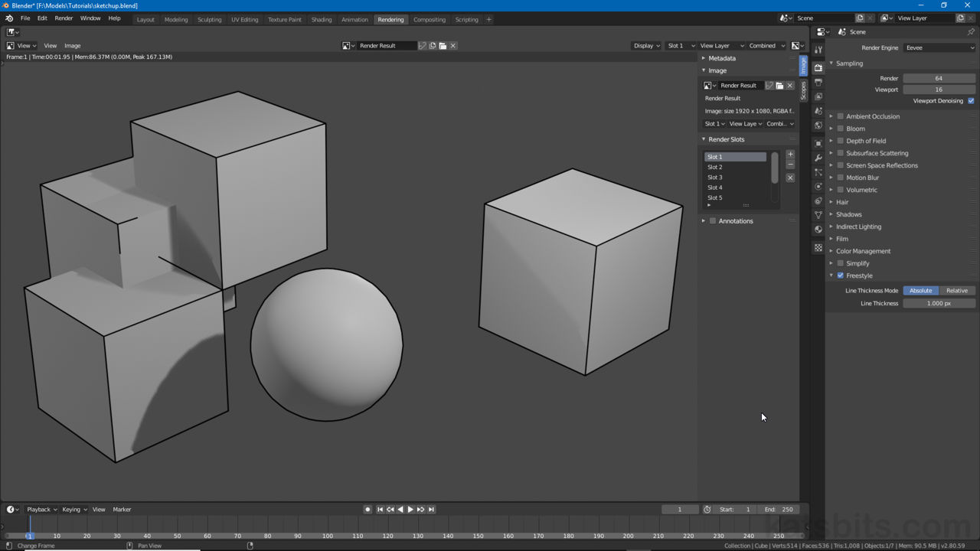The height and width of the screenshot is (551, 980).
Task: Switch to the Compositing workspace tab
Action: coord(430,19)
